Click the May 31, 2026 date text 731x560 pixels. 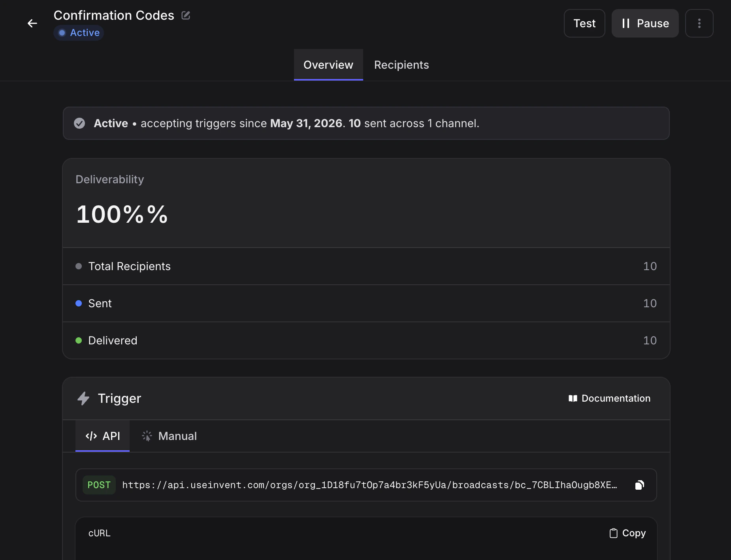pos(306,123)
